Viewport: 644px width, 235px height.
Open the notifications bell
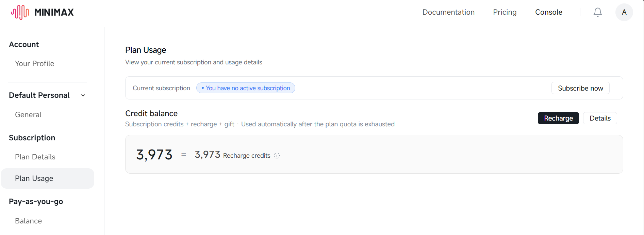click(x=598, y=12)
